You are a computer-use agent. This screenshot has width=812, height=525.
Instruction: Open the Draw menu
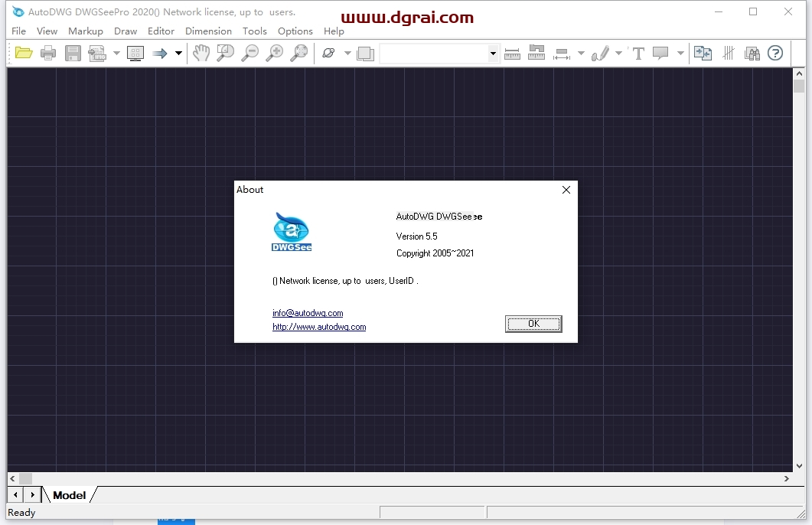(x=126, y=31)
